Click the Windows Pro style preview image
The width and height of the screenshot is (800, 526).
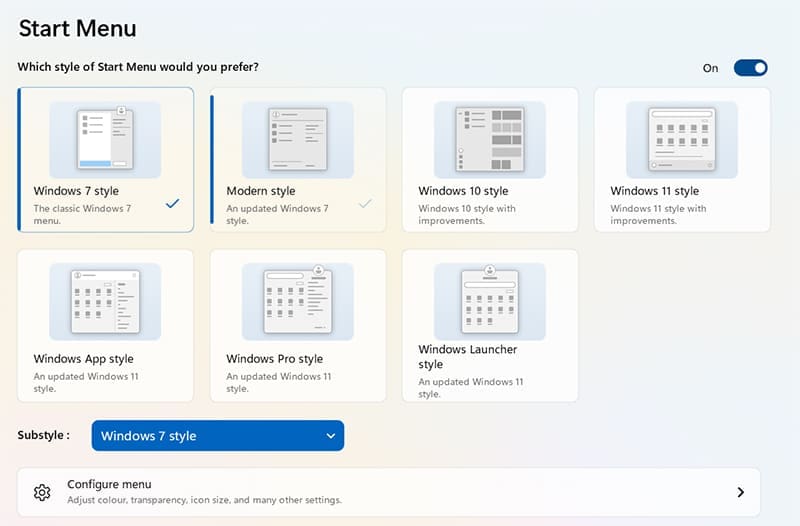(297, 302)
